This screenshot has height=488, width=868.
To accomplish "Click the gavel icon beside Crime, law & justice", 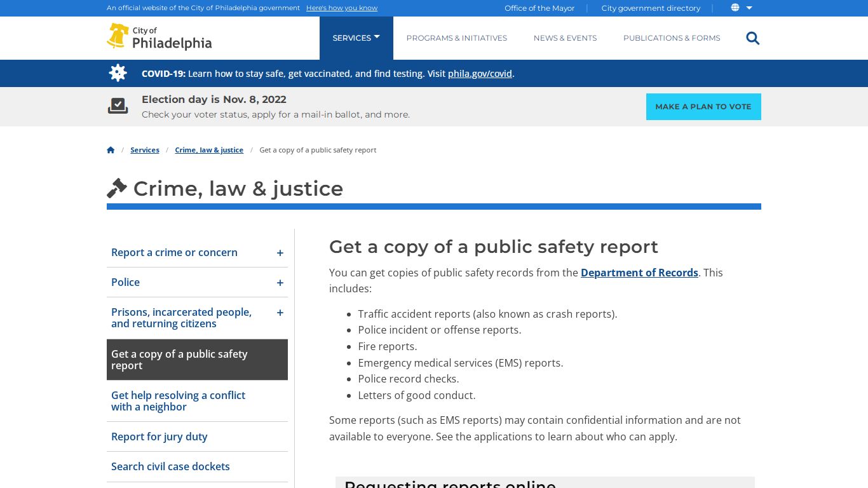I will tap(117, 189).
